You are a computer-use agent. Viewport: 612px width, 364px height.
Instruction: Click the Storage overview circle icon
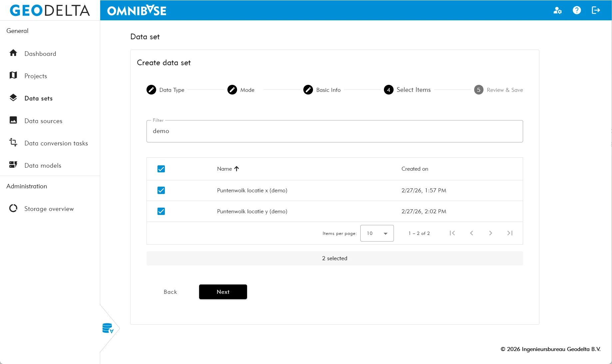[13, 208]
